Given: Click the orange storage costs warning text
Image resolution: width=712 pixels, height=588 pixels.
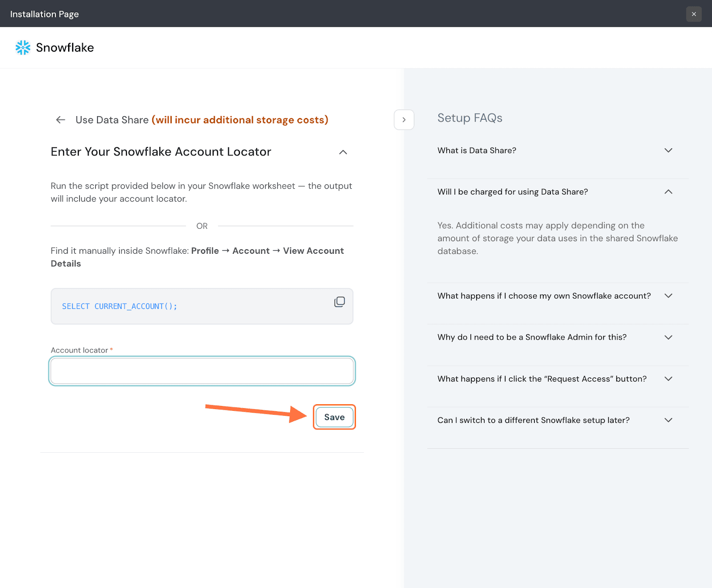Looking at the screenshot, I should pyautogui.click(x=240, y=120).
